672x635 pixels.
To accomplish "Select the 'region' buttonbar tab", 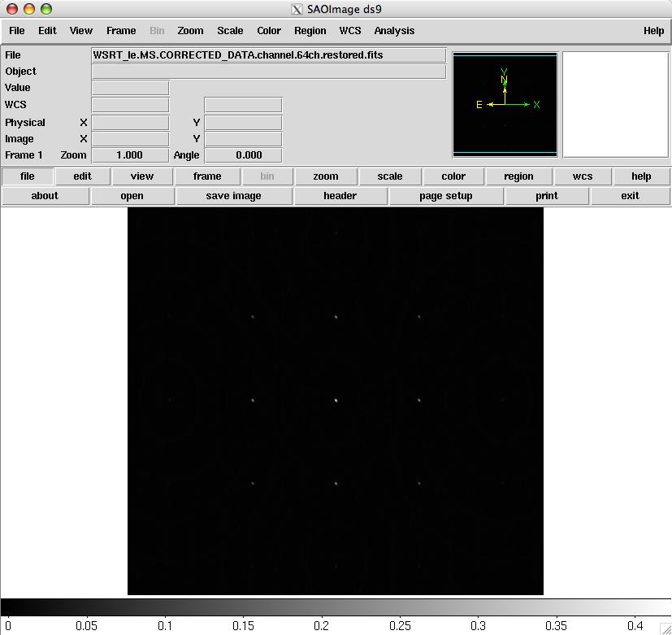I will point(518,176).
